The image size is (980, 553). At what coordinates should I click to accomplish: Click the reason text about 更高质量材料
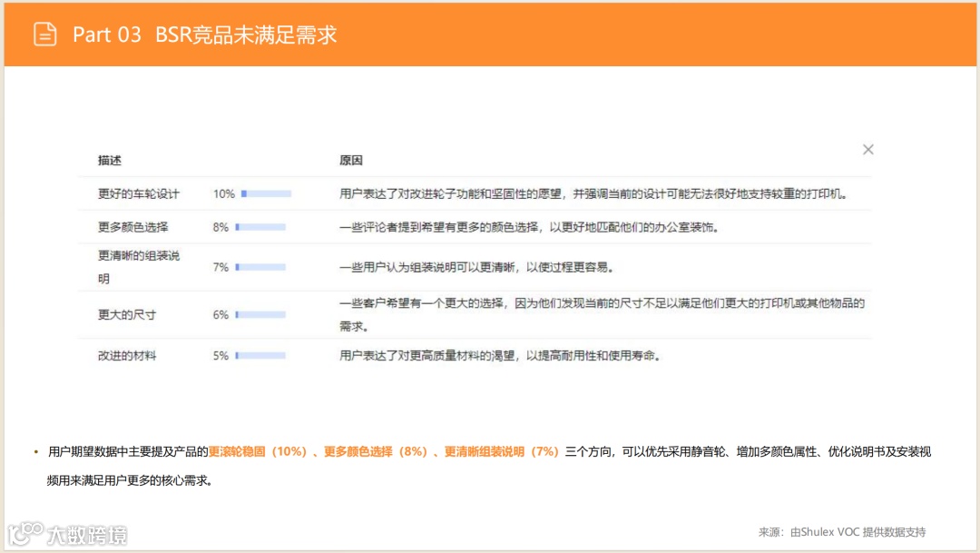[x=501, y=355]
